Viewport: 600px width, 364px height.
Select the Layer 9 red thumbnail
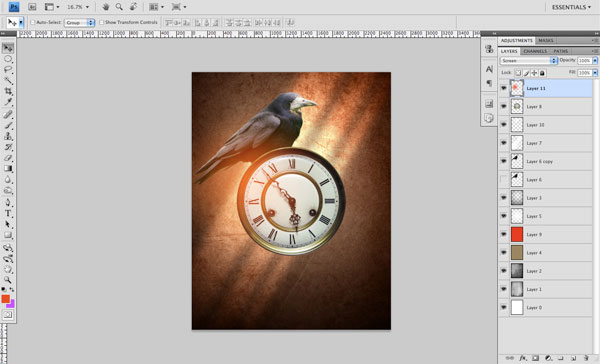517,234
